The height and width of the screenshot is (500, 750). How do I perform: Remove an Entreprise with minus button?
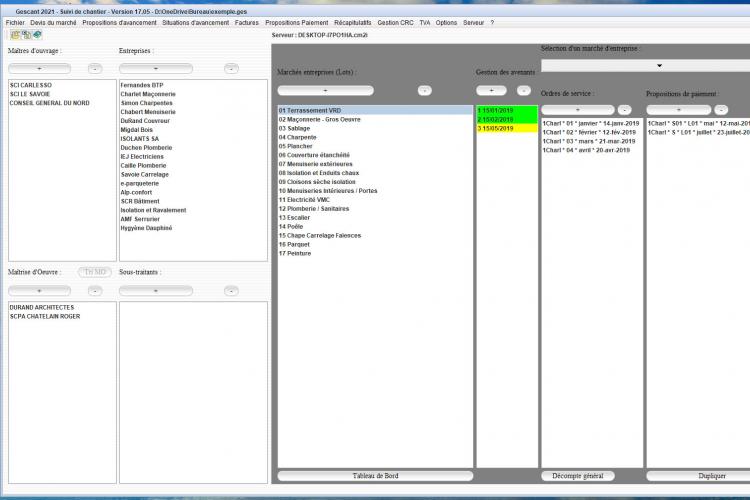pyautogui.click(x=232, y=69)
